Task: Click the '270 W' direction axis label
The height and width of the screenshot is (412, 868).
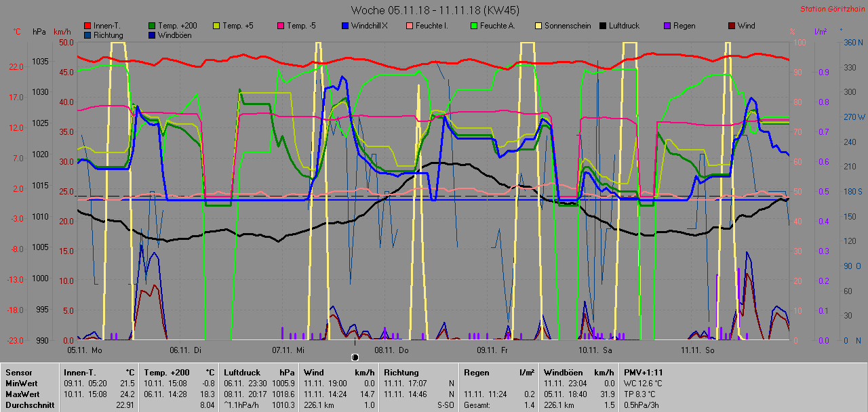Action: 853,117
